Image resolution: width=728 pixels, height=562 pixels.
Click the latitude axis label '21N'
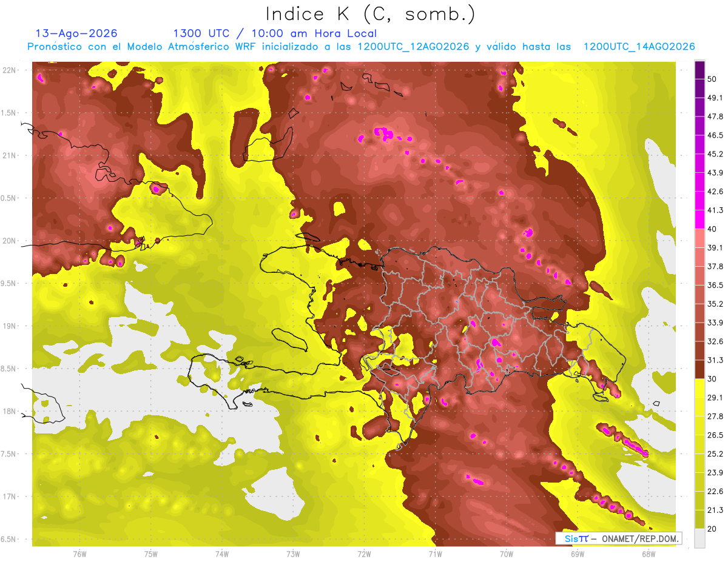pyautogui.click(x=10, y=155)
